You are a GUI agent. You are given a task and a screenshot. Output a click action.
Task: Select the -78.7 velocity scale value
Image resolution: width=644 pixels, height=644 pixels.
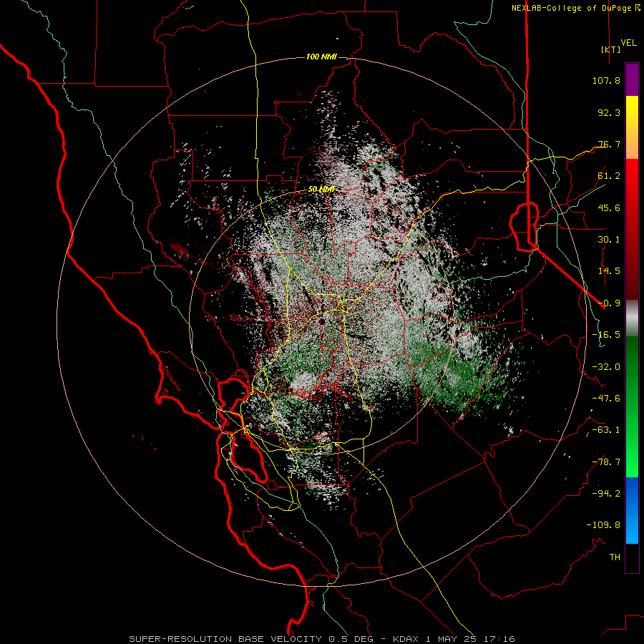[606, 462]
